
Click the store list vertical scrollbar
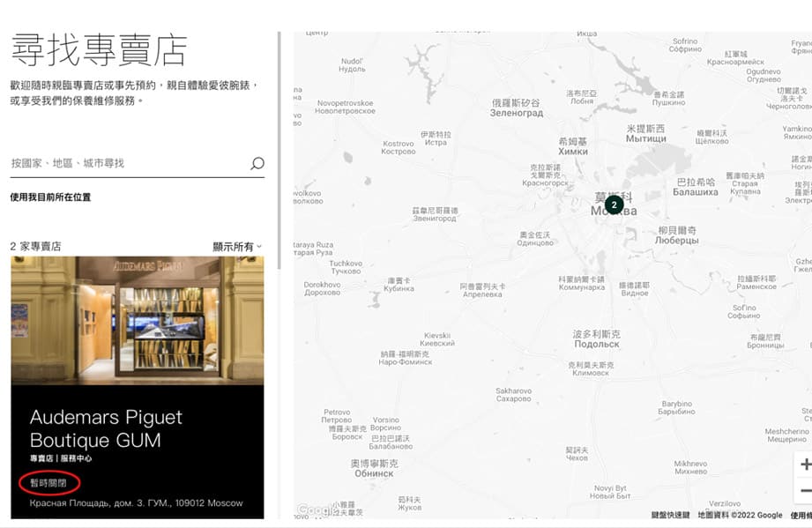[x=279, y=150]
